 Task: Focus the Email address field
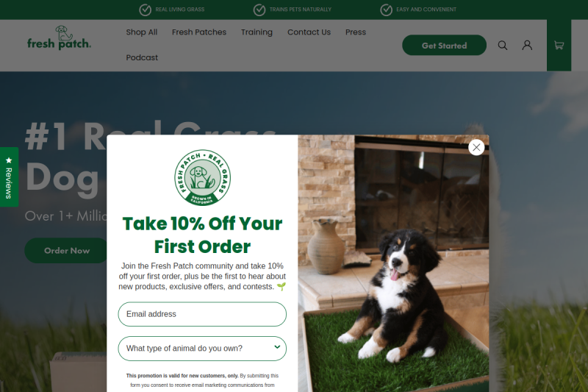202,314
